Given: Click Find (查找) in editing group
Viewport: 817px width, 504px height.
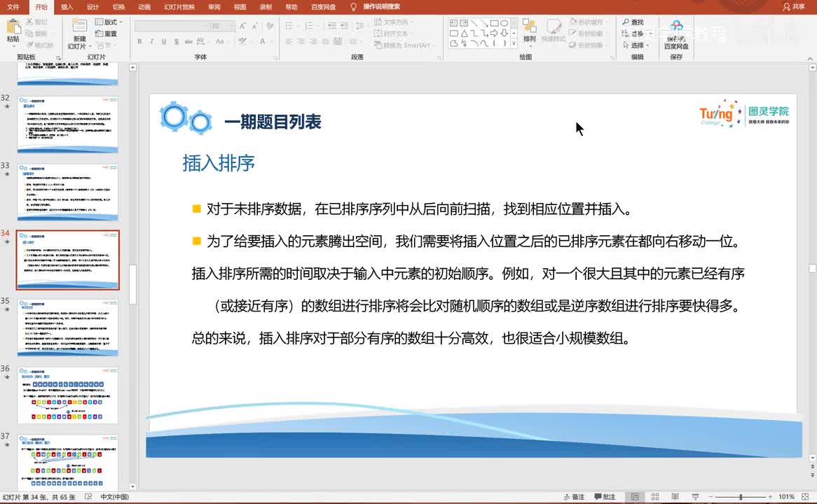Looking at the screenshot, I should pyautogui.click(x=633, y=22).
